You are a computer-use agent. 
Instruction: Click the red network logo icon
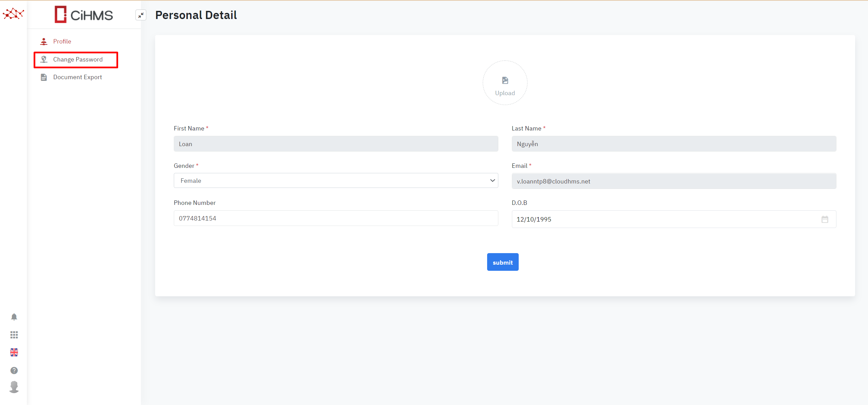click(13, 14)
